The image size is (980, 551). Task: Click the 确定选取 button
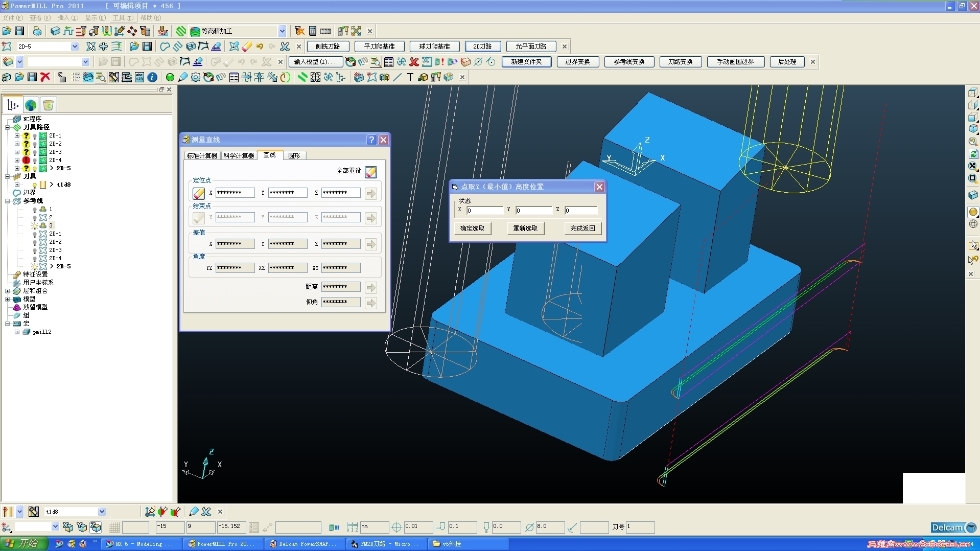click(x=473, y=228)
